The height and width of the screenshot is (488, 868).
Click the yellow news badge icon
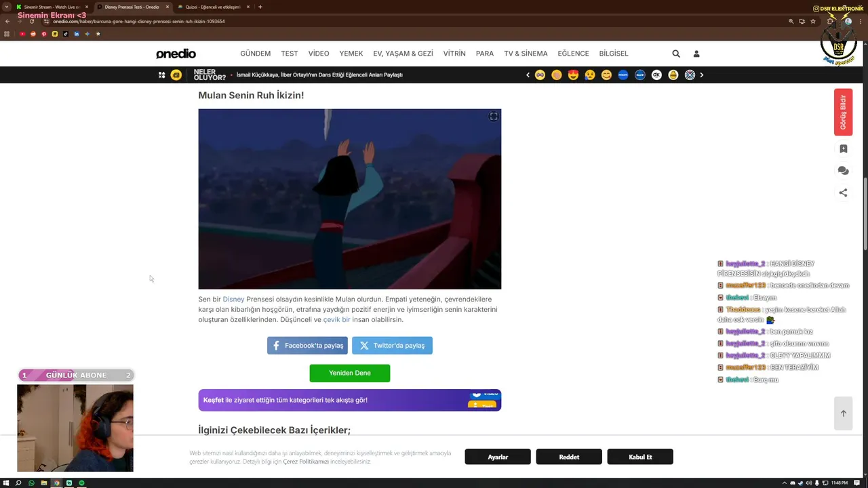click(176, 75)
